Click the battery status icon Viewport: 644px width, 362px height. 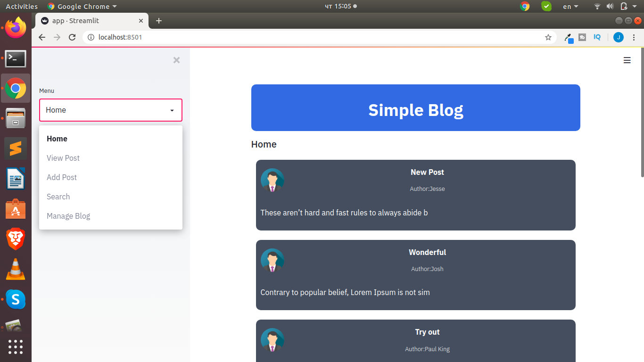[x=624, y=6]
